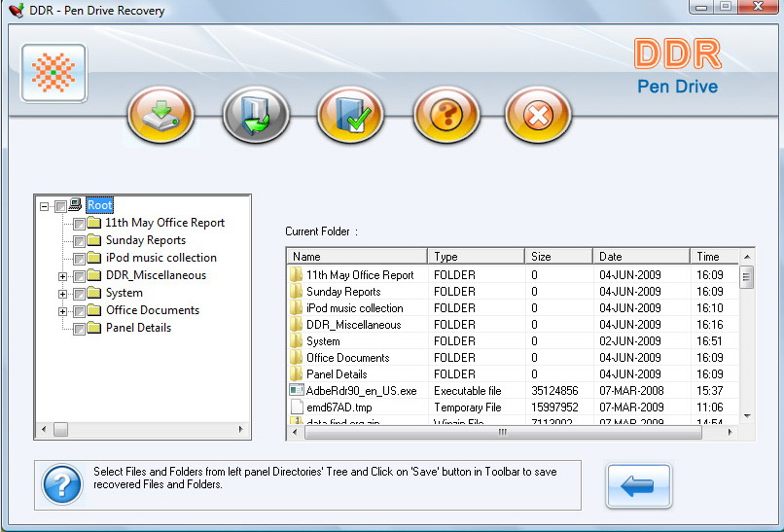Sort file list by Name column header

356,257
